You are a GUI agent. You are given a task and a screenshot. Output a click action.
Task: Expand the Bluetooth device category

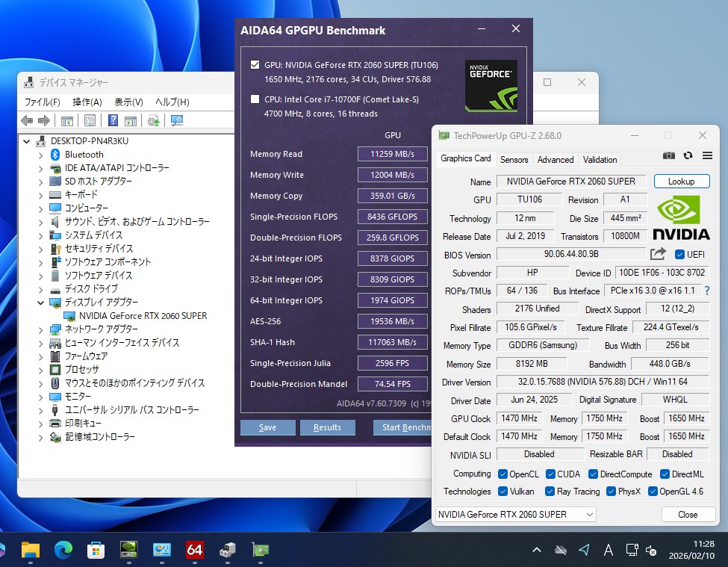40,155
